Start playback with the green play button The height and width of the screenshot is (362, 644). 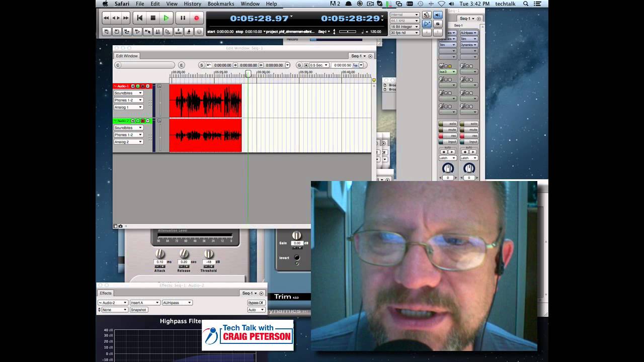point(166,18)
